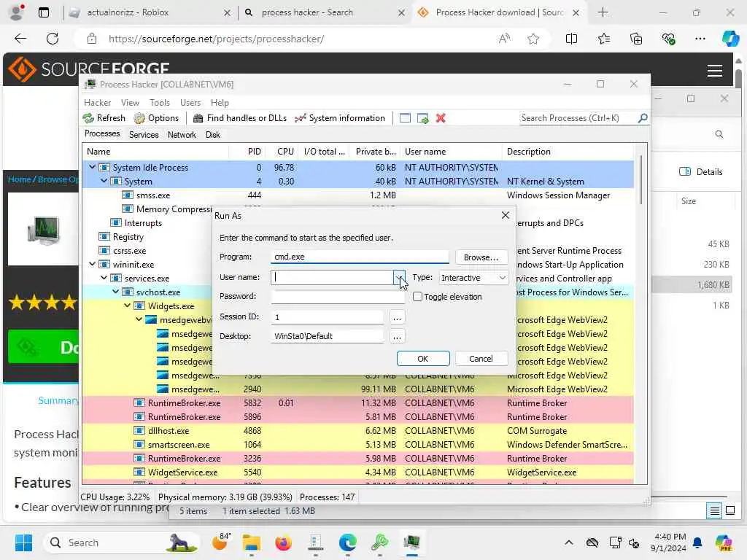
Task: Click Find handles or DLLs
Action: click(240, 118)
